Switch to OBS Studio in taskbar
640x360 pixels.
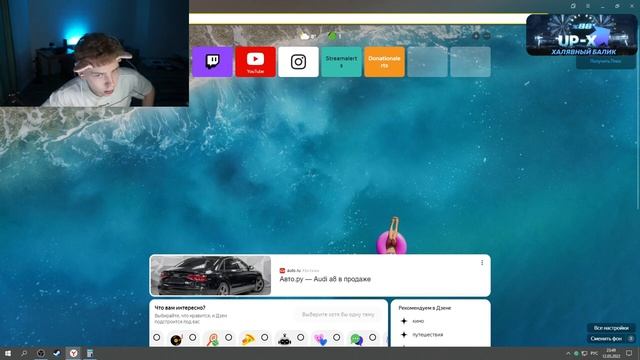[x=40, y=353]
